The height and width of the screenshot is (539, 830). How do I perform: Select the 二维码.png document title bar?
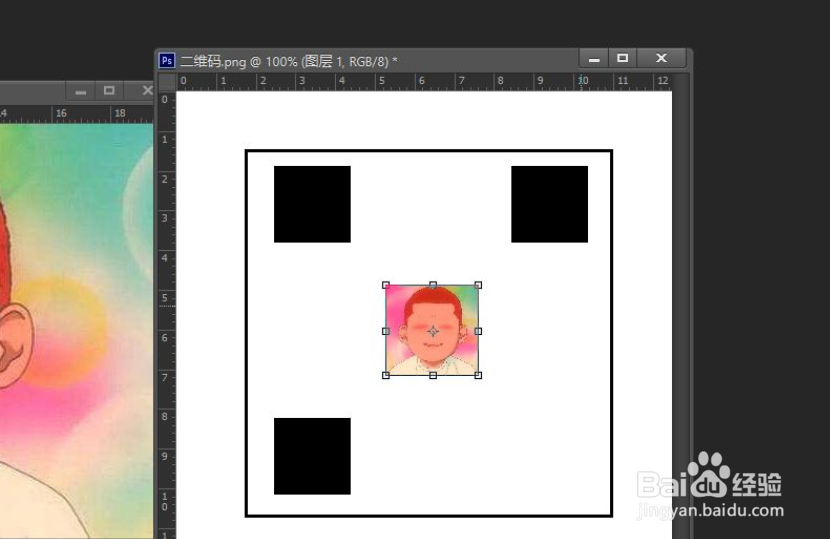pyautogui.click(x=423, y=61)
